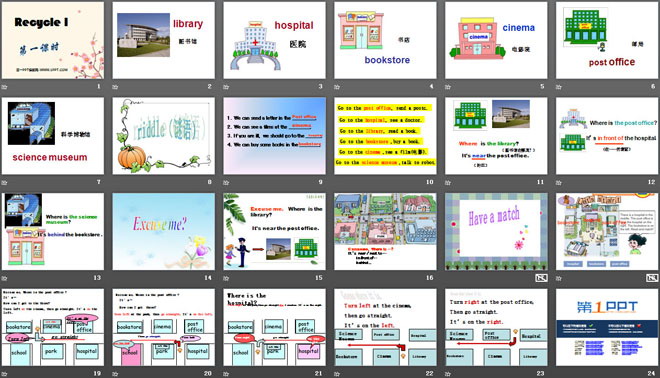Click the animation star icon under slide 6

click(559, 87)
